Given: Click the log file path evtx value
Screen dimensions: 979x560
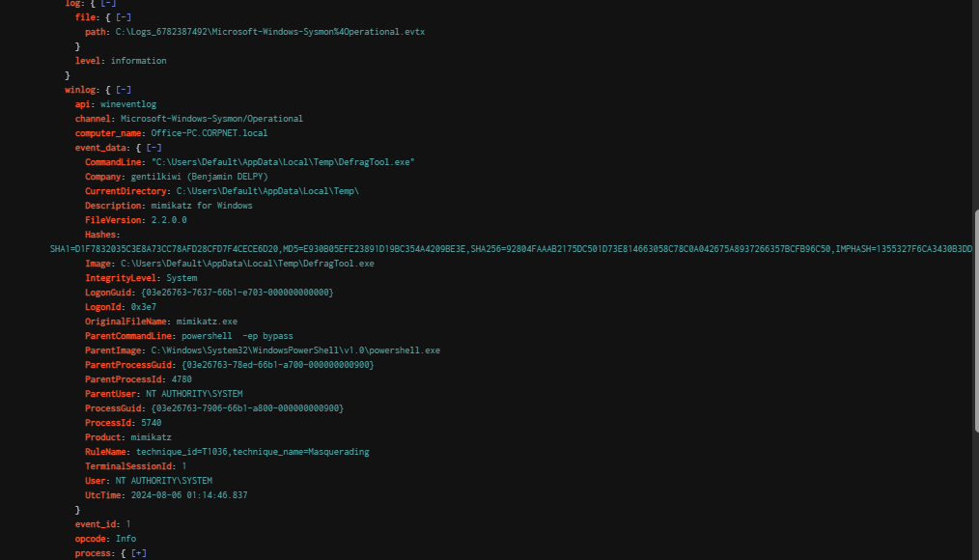Looking at the screenshot, I should (269, 32).
